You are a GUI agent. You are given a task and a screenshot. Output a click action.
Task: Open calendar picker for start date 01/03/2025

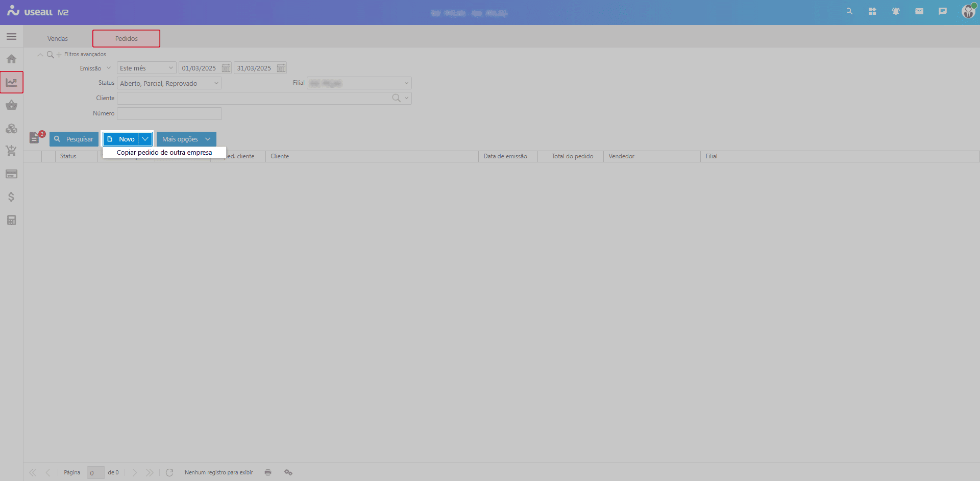click(x=226, y=68)
